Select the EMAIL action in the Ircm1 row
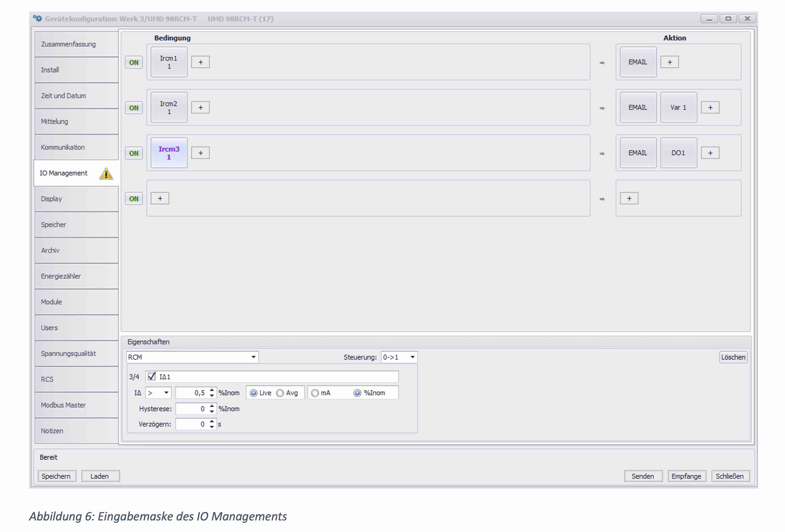Screen dimensions: 785x532 point(638,62)
